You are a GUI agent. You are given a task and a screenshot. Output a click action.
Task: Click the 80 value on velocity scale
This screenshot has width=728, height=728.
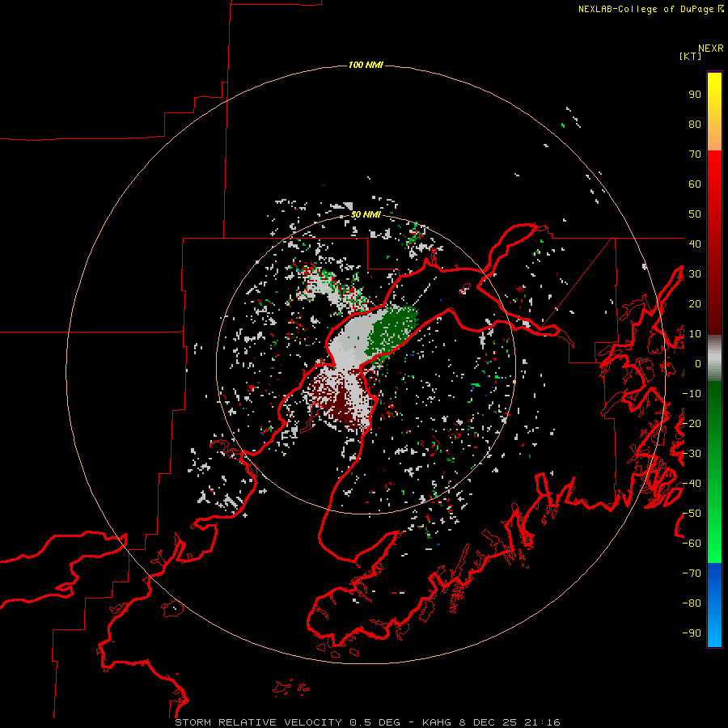[695, 124]
